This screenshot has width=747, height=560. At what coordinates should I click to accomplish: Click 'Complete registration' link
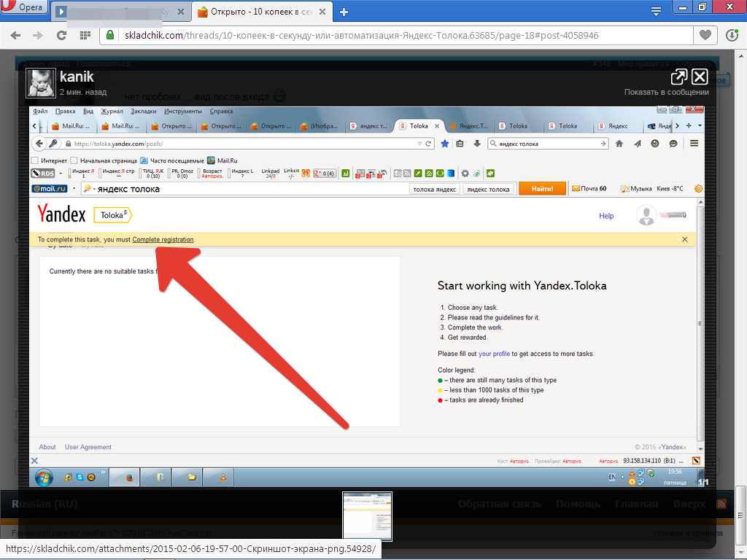[163, 239]
